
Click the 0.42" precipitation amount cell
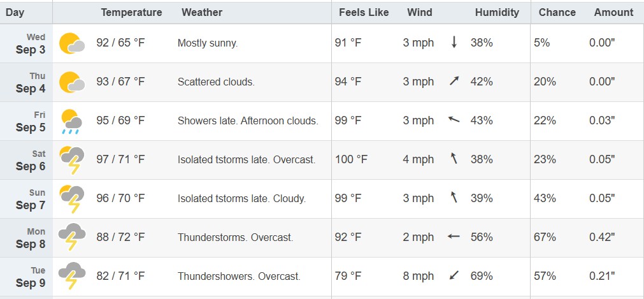coord(602,237)
